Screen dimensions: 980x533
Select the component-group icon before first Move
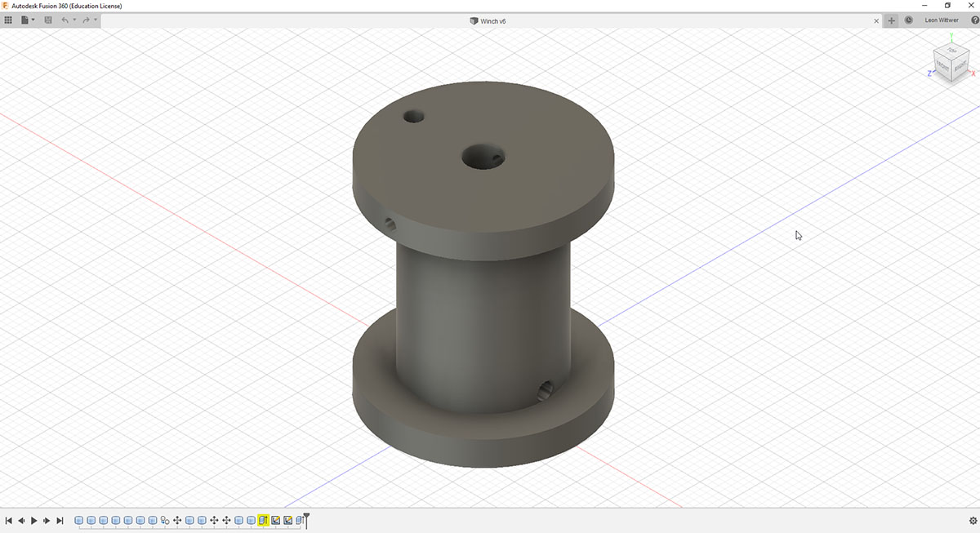pos(165,521)
